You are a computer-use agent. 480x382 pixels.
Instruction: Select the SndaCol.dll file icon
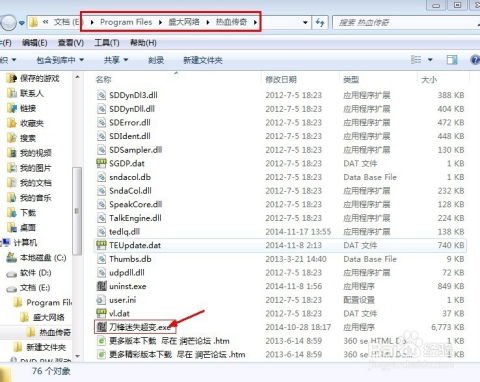click(x=101, y=191)
